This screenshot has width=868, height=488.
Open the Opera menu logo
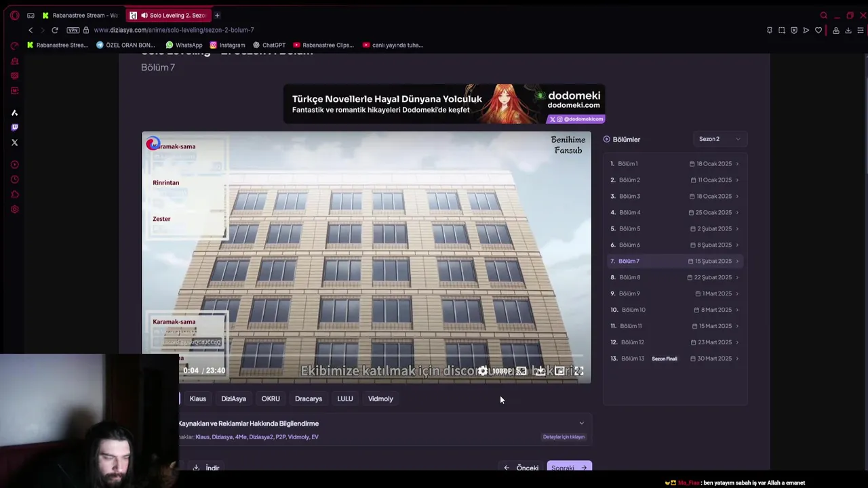coord(14,15)
